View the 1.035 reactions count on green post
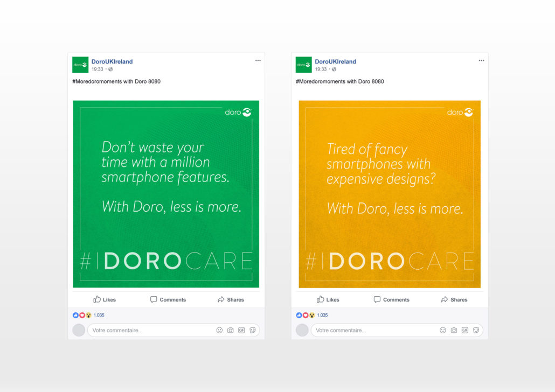Screen dimensions: 555x392 (99, 315)
